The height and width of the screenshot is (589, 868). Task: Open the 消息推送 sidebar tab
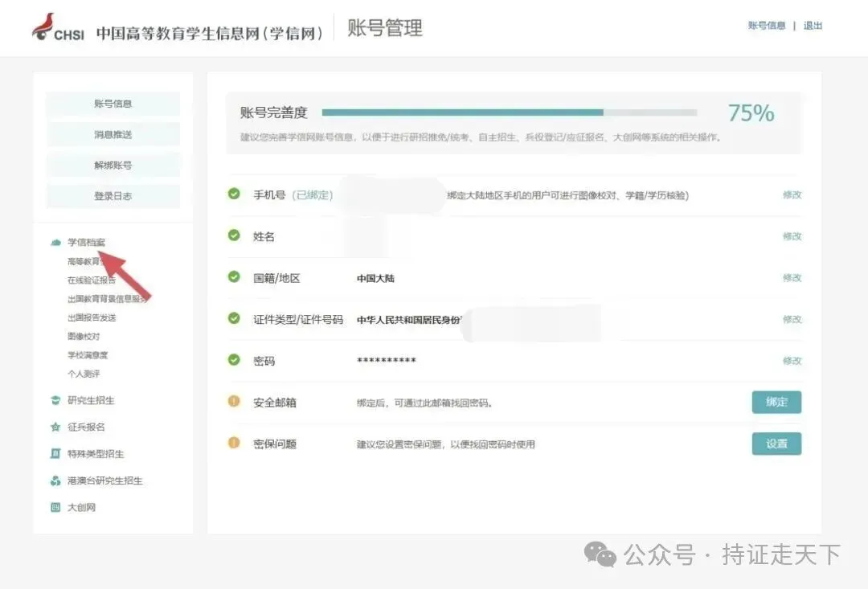pos(113,134)
